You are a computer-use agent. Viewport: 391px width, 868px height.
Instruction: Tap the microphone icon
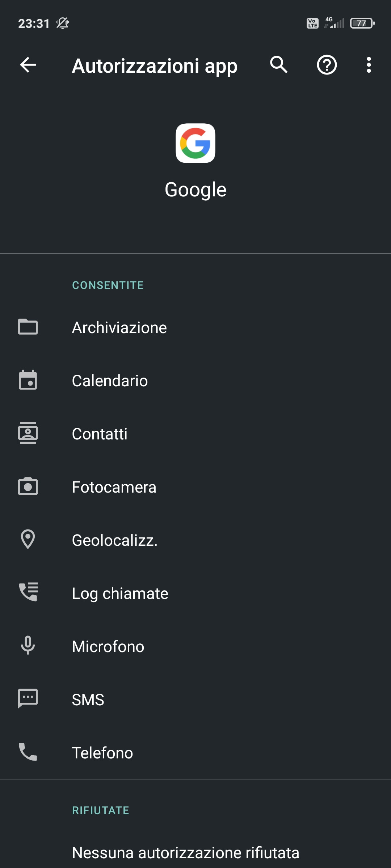click(x=28, y=646)
